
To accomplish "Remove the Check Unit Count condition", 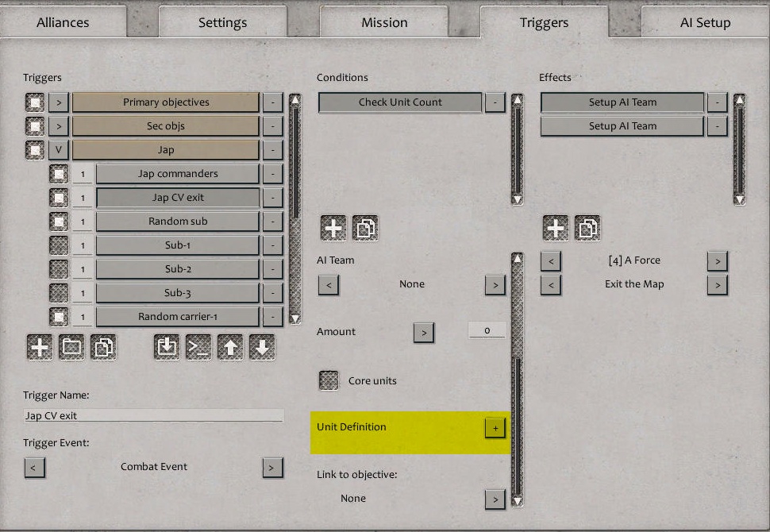I will 495,102.
